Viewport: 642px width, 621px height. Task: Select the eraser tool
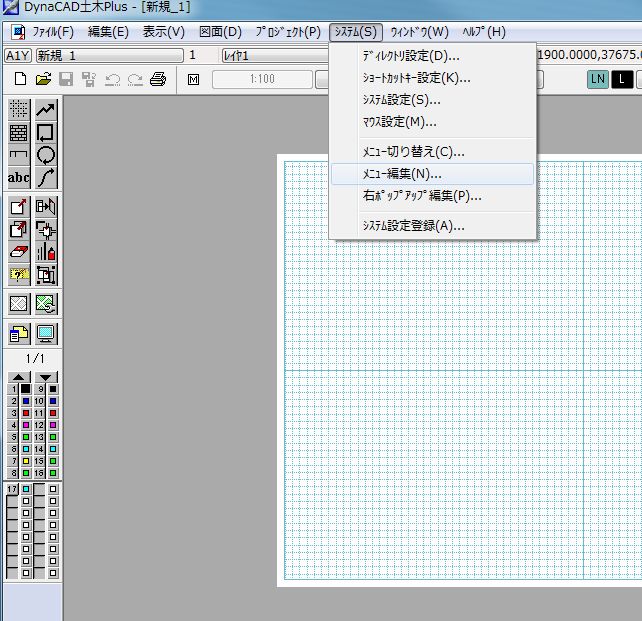pyautogui.click(x=18, y=252)
